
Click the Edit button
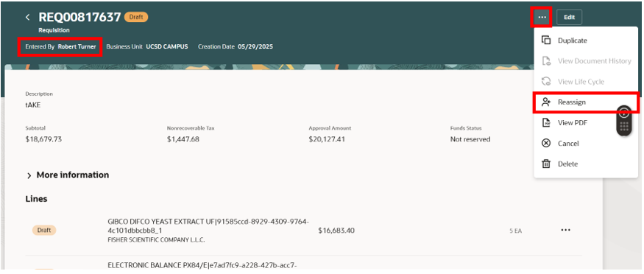pos(569,17)
